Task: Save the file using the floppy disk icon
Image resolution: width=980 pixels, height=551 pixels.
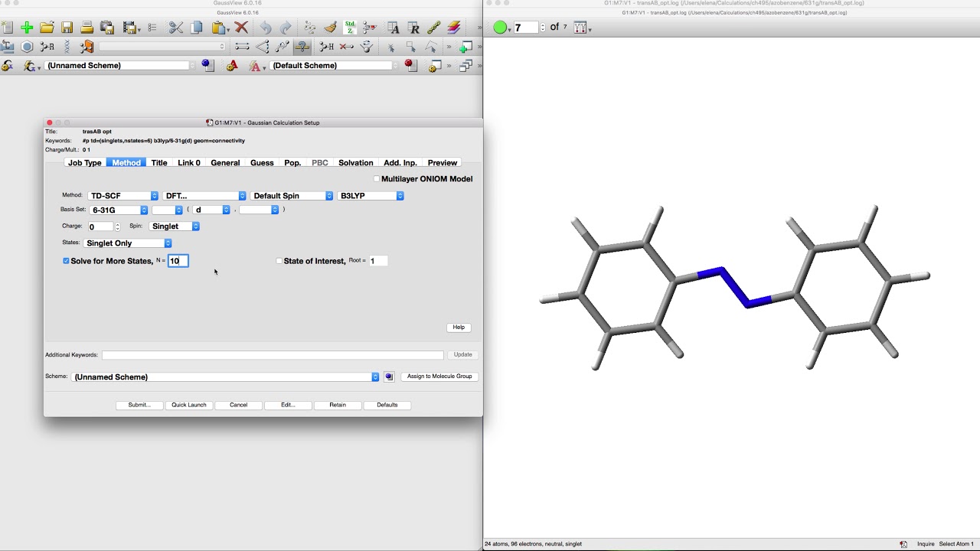Action: [x=67, y=28]
